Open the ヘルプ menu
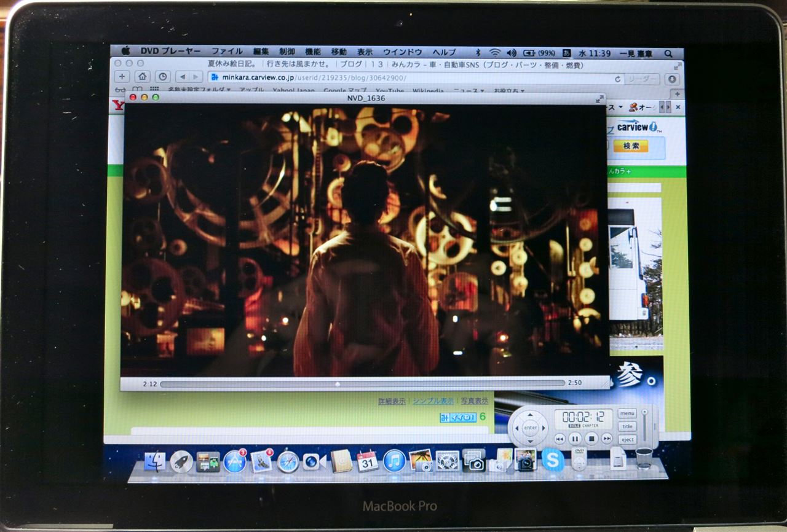Viewport: 787px width, 532px height. [x=444, y=52]
